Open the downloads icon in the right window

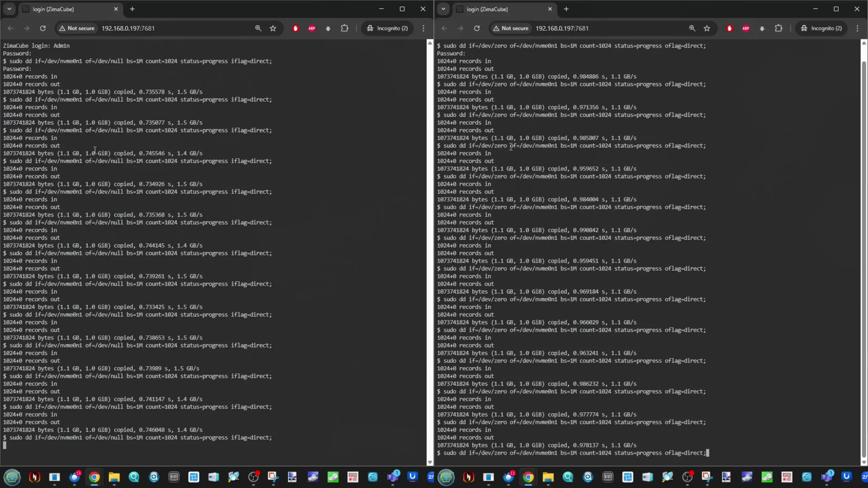point(762,28)
